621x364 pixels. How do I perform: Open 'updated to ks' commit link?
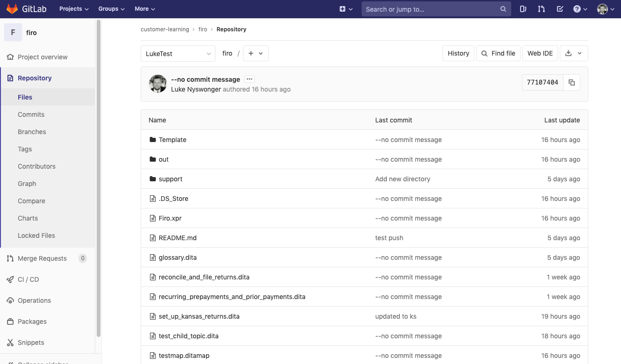point(396,316)
